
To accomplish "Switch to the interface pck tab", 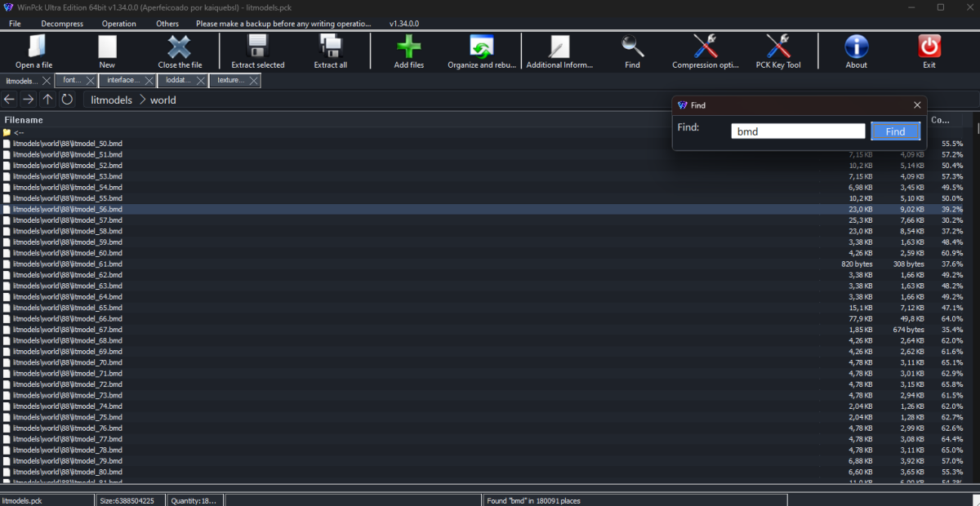I will coord(123,81).
